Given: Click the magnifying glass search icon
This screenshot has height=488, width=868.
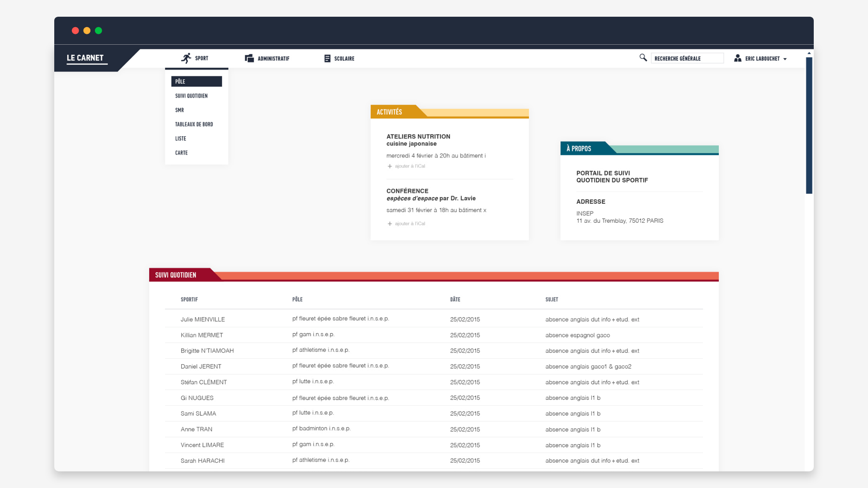Looking at the screenshot, I should (643, 57).
